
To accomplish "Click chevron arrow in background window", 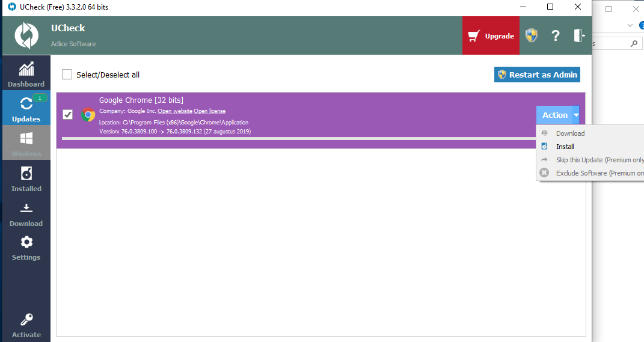I will coord(630,25).
